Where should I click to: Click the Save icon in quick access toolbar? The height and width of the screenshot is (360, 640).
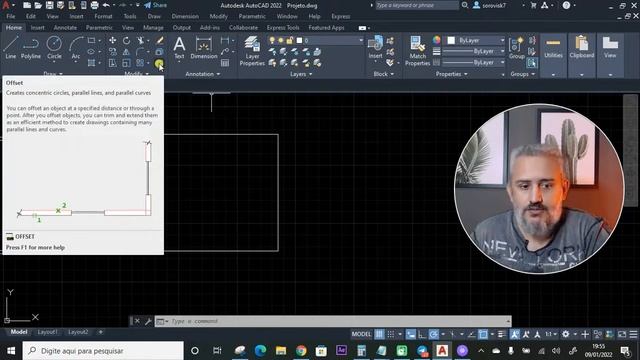click(x=49, y=5)
